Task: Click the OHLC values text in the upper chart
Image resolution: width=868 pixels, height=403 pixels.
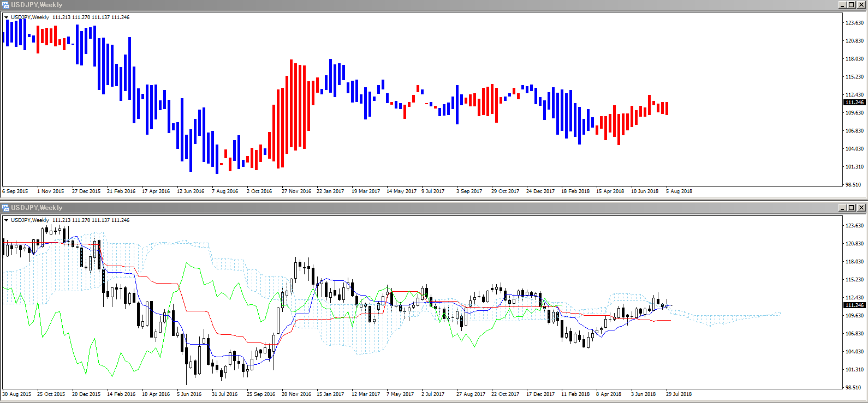Action: (91, 17)
